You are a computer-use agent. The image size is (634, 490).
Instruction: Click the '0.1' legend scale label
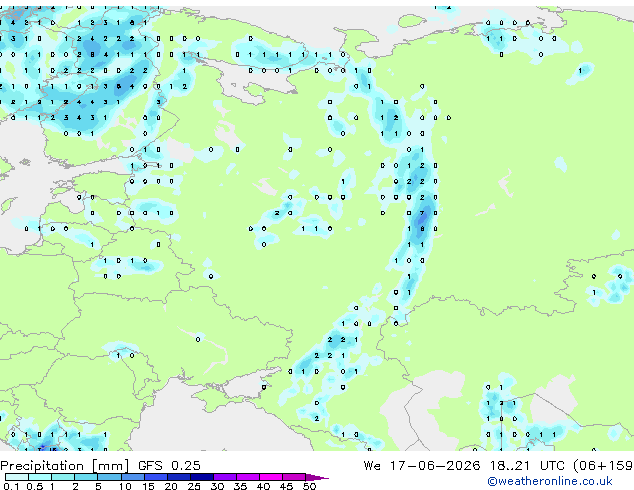(x=11, y=486)
